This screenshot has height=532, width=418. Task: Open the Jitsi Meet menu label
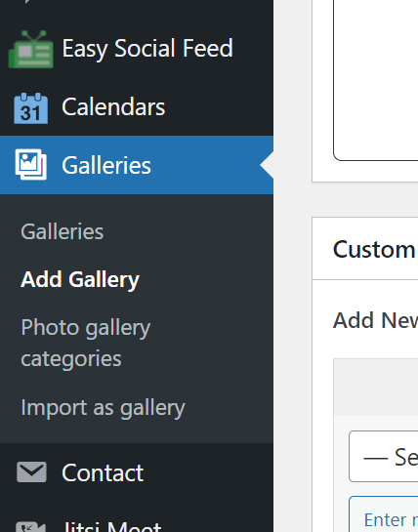pyautogui.click(x=112, y=526)
